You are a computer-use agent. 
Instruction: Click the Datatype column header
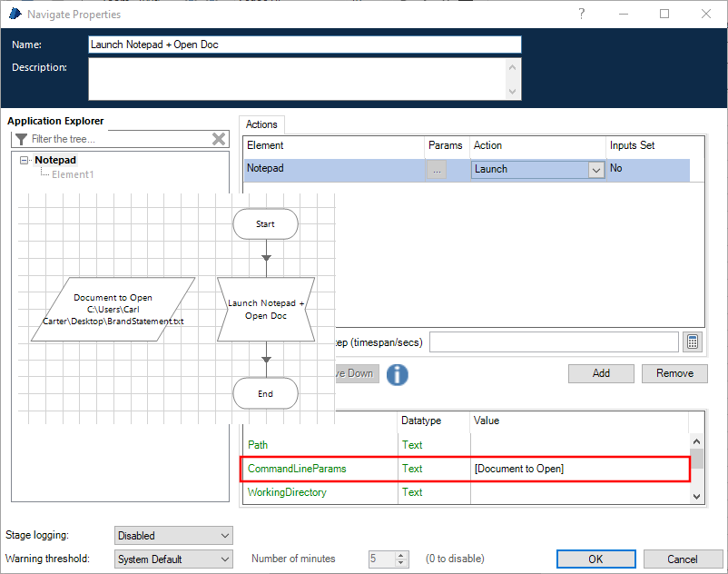click(434, 421)
